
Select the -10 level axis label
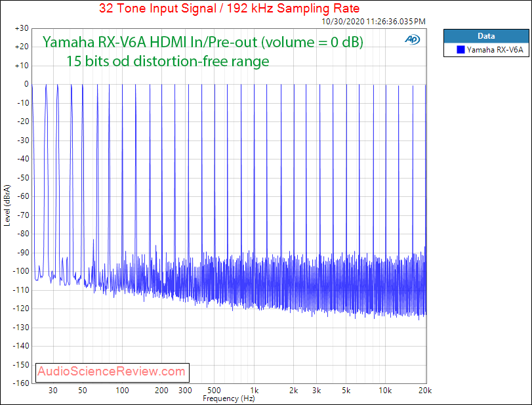(23, 103)
